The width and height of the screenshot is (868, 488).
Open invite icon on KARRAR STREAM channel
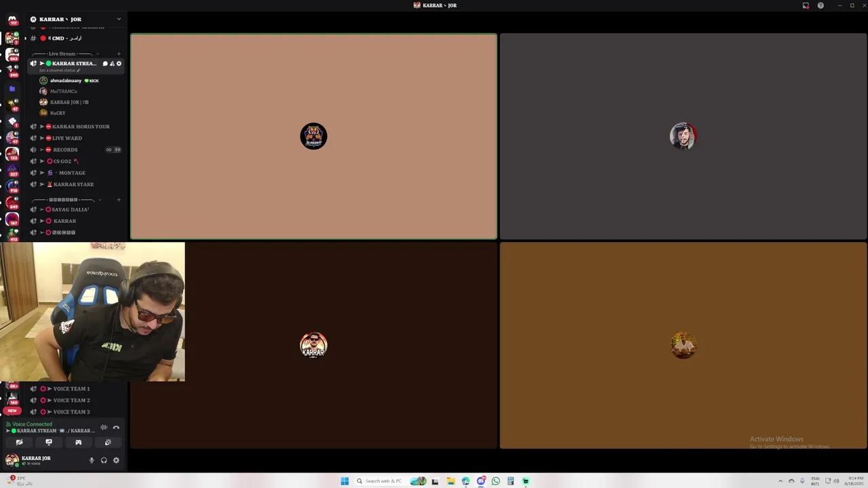point(112,64)
